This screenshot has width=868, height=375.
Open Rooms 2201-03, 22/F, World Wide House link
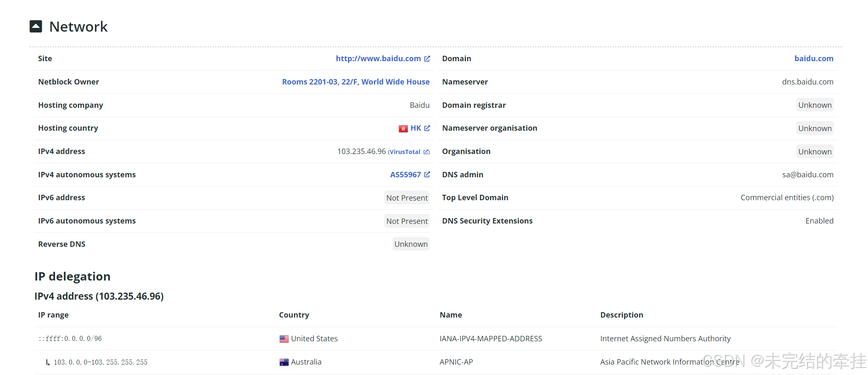[356, 82]
